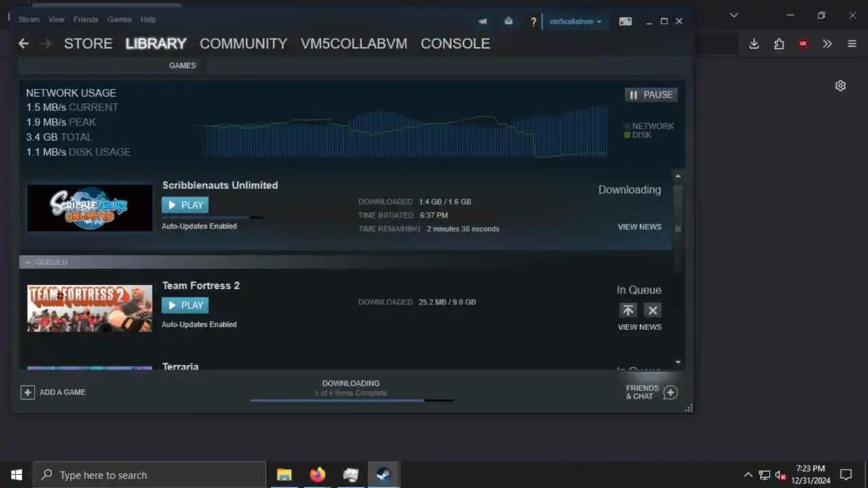The image size is (868, 488).
Task: Click the overall download progress bar
Action: (x=352, y=401)
